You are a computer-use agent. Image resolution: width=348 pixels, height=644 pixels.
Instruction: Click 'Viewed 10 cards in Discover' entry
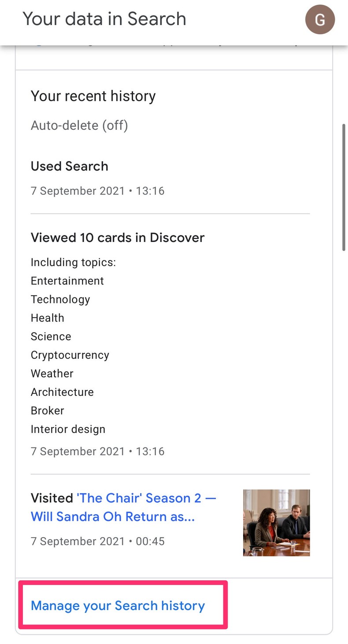tap(117, 238)
